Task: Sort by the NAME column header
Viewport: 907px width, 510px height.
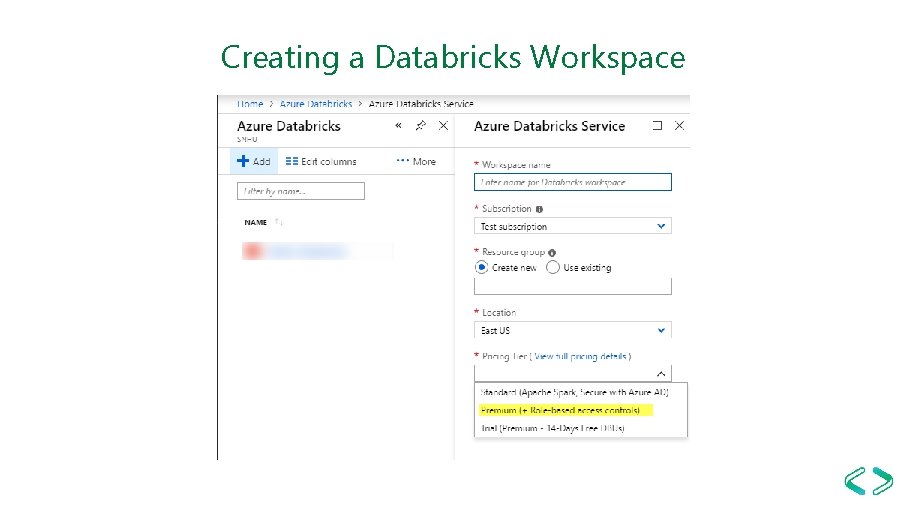Action: 256,222
